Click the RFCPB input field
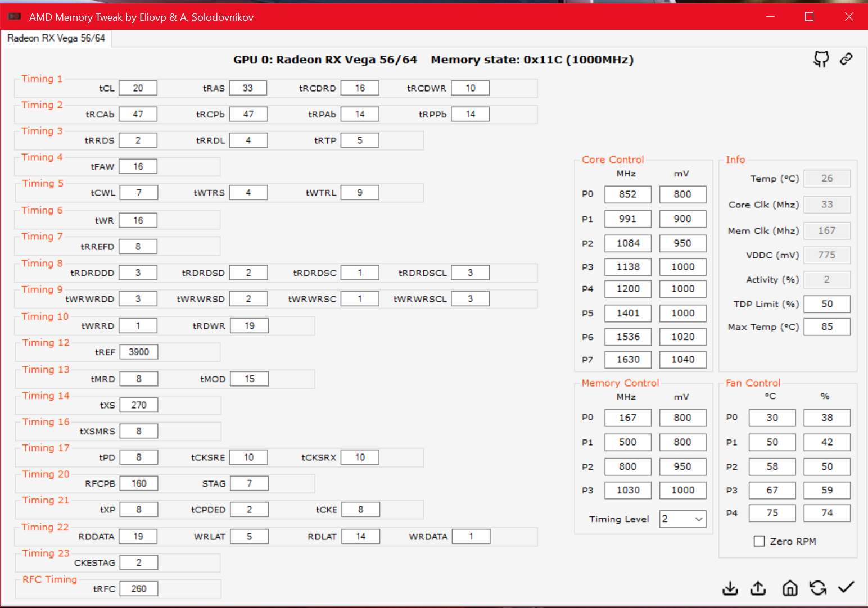The image size is (868, 608). coord(139,483)
